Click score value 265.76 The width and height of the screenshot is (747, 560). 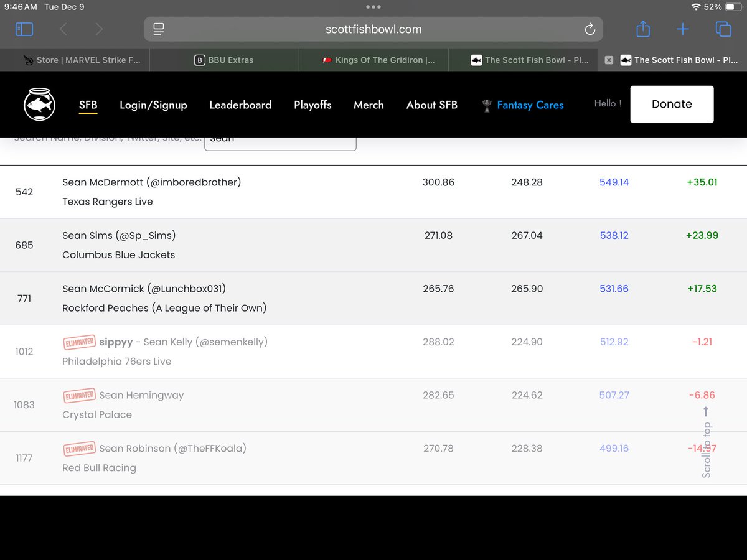point(438,289)
